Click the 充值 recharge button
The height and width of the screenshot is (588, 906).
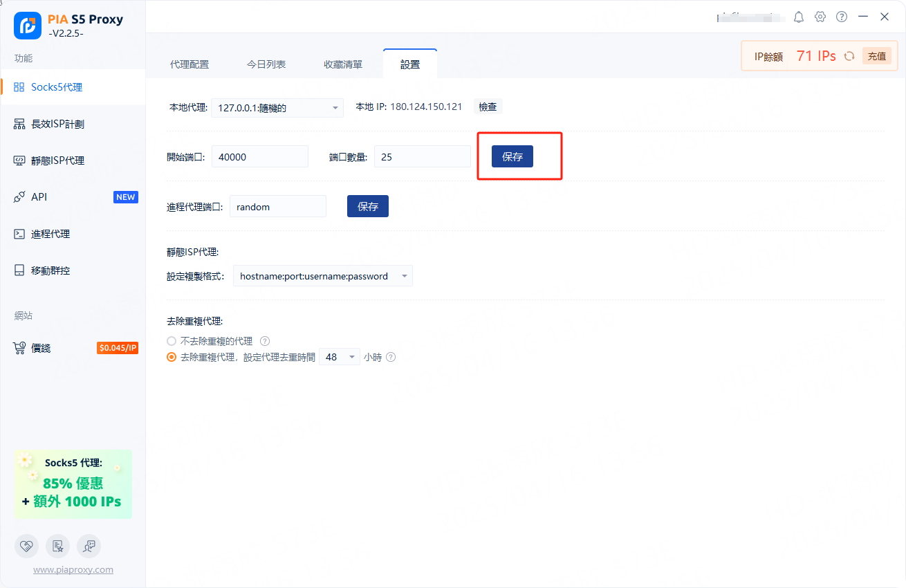click(876, 56)
